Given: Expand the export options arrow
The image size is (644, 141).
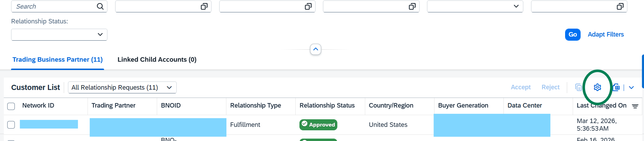Looking at the screenshot, I should coord(631,88).
